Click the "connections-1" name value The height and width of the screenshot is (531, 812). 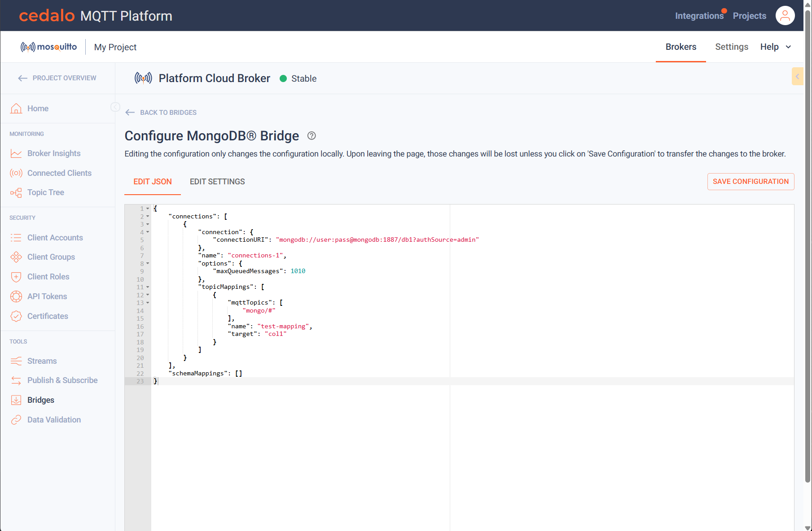(255, 256)
